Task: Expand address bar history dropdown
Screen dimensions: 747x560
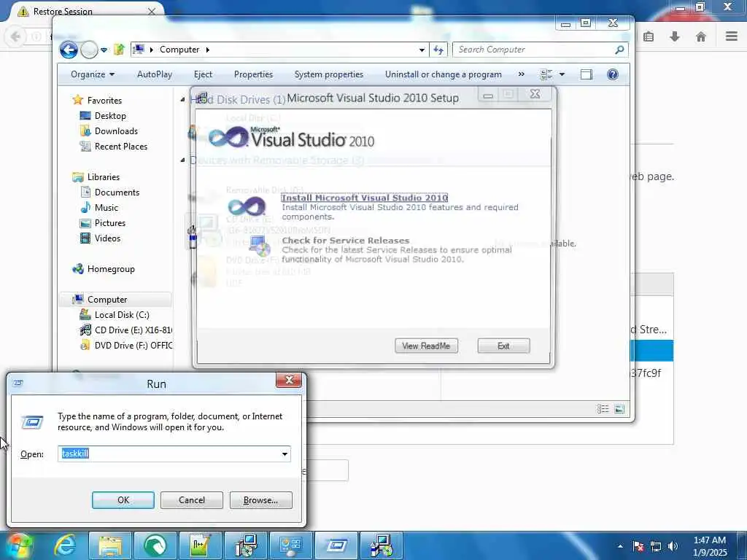Action: [422, 50]
